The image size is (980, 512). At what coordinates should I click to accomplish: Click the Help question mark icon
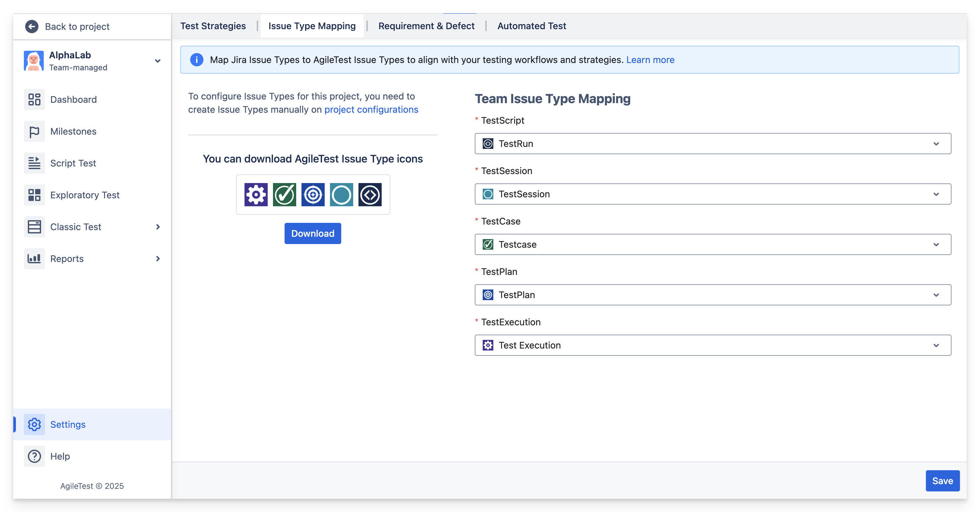34,456
